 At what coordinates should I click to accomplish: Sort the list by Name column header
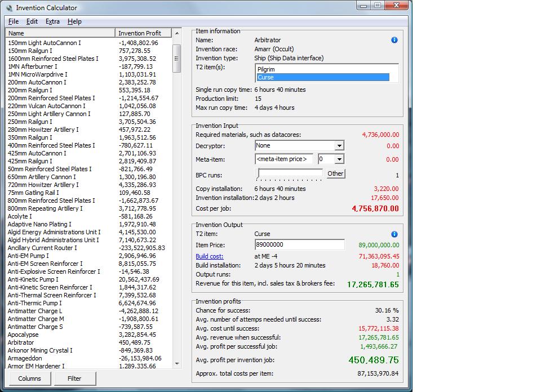point(60,33)
